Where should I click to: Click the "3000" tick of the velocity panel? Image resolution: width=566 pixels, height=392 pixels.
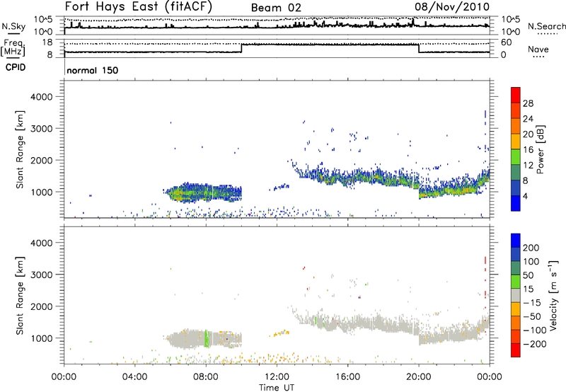click(41, 275)
